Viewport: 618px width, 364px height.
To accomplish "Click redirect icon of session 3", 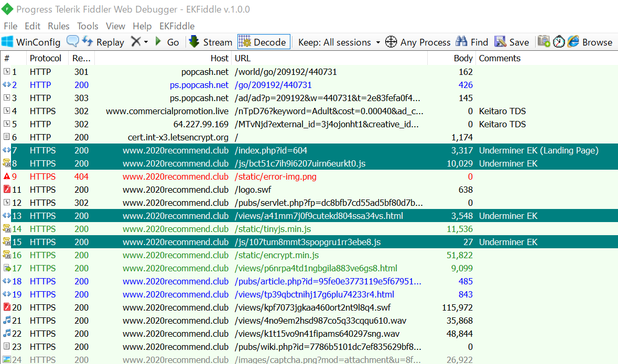I will coord(7,97).
